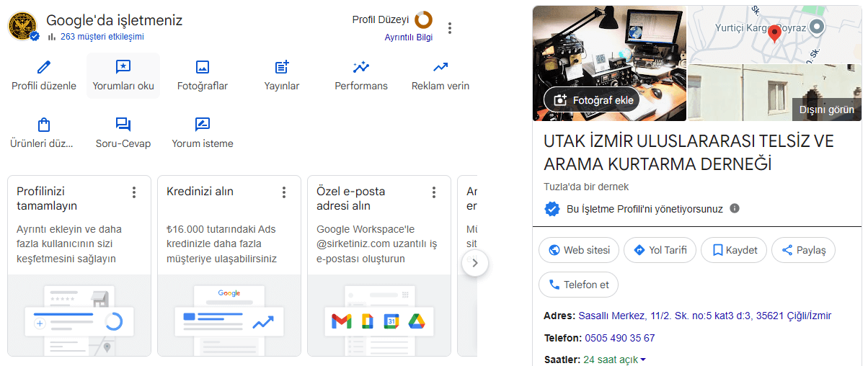The width and height of the screenshot is (868, 366).
Task: Open Ürünleri düzenle shopping bag icon
Action: [x=44, y=125]
